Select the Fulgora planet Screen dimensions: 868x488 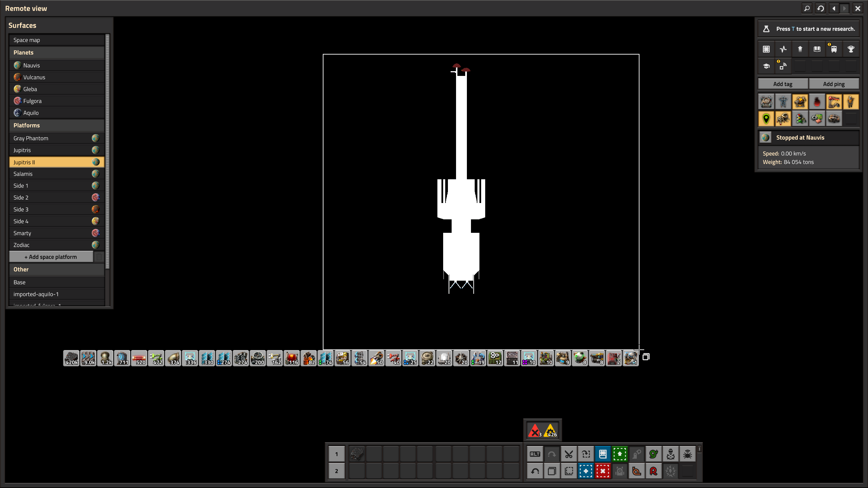[57, 101]
